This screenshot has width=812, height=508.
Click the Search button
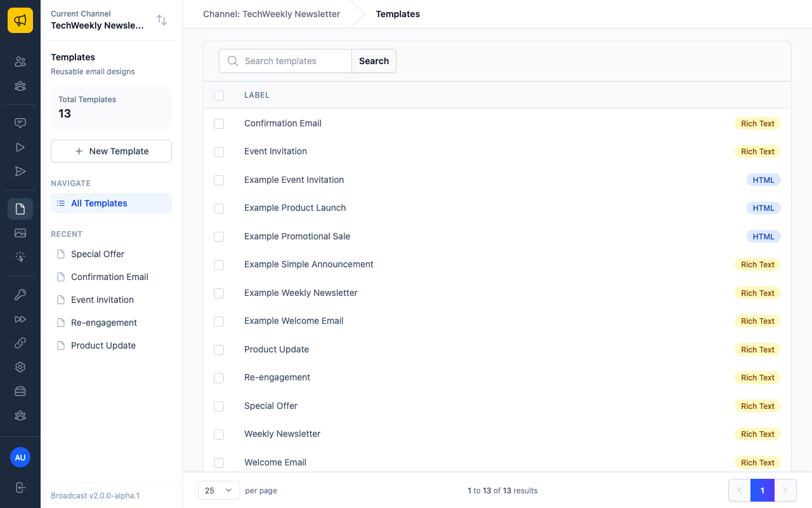(x=374, y=61)
